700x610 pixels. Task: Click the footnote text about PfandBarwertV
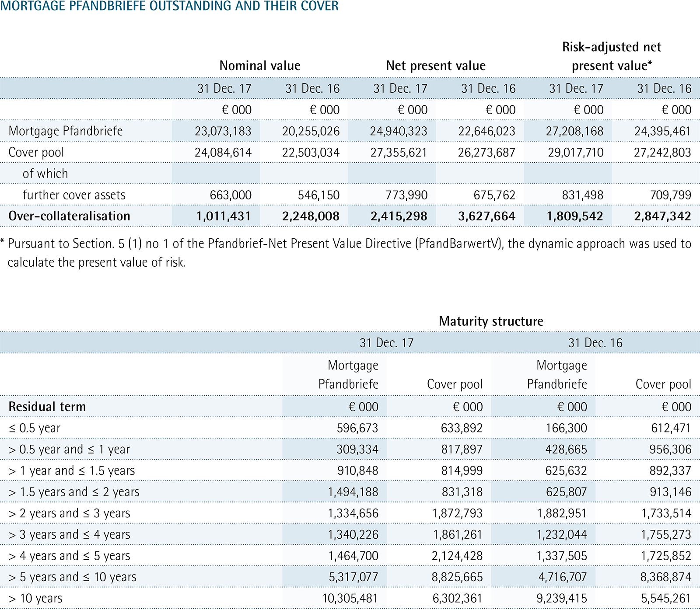coord(349,253)
